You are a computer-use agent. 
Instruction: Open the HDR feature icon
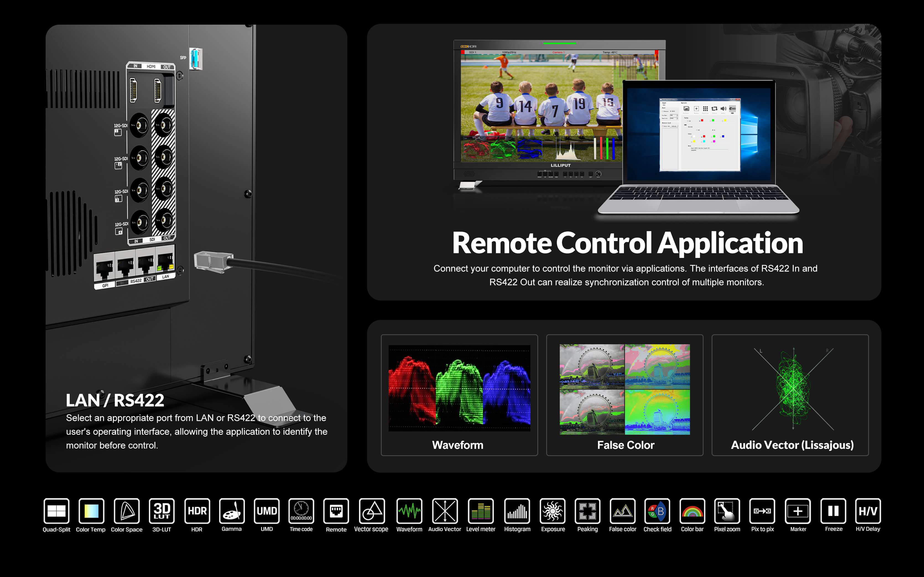[197, 511]
